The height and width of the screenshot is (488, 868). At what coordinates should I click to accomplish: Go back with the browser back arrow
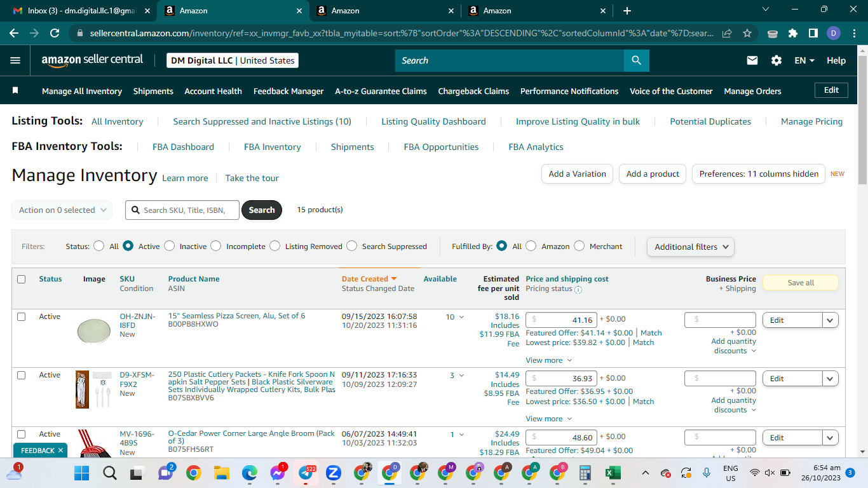15,33
